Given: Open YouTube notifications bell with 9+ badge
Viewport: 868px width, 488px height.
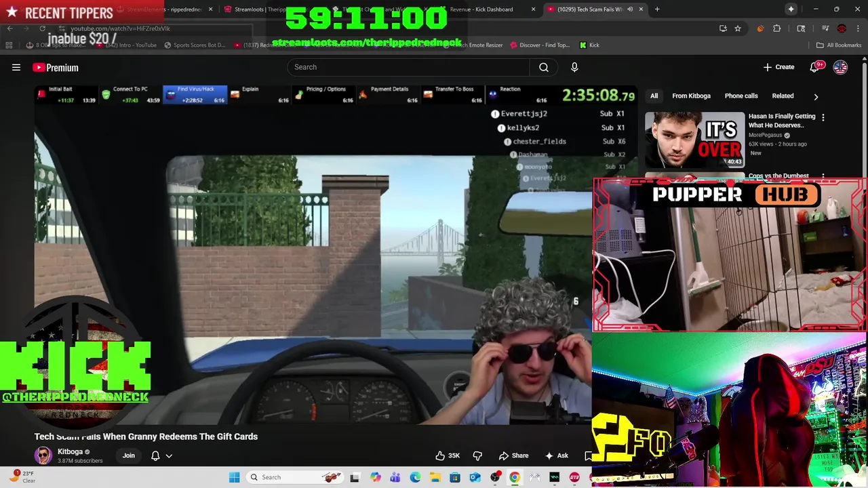Looking at the screenshot, I should (816, 67).
